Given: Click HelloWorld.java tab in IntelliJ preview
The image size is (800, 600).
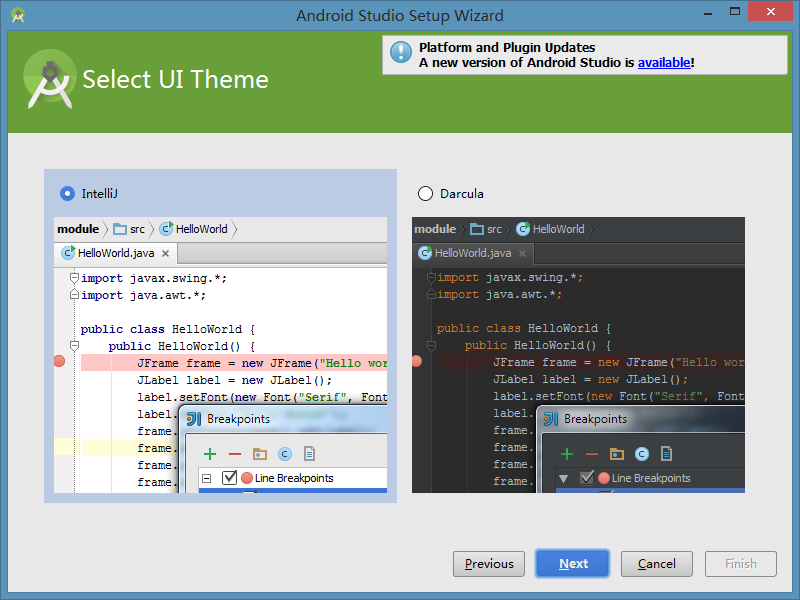Looking at the screenshot, I should pos(115,253).
